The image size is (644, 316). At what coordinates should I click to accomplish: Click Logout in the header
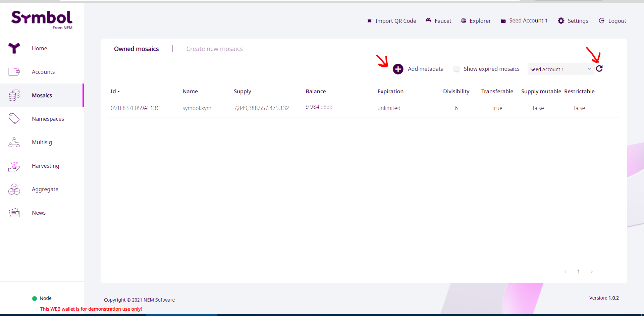[x=617, y=21]
